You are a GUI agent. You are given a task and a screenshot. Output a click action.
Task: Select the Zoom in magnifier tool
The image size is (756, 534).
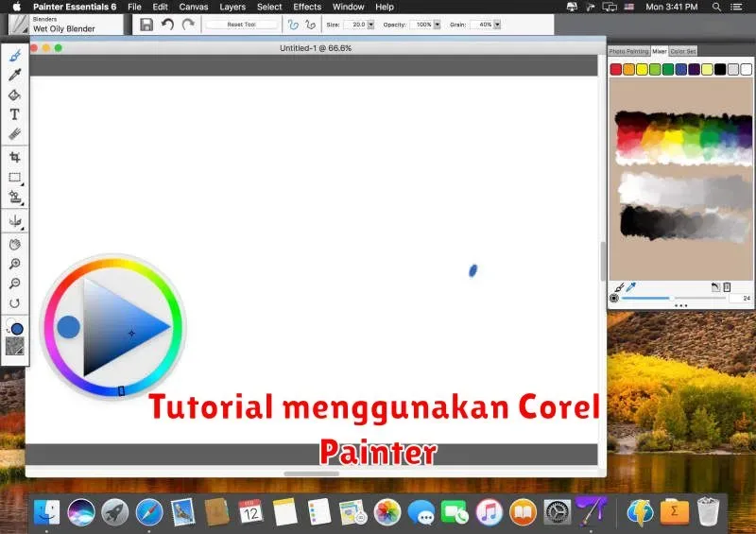pos(15,264)
